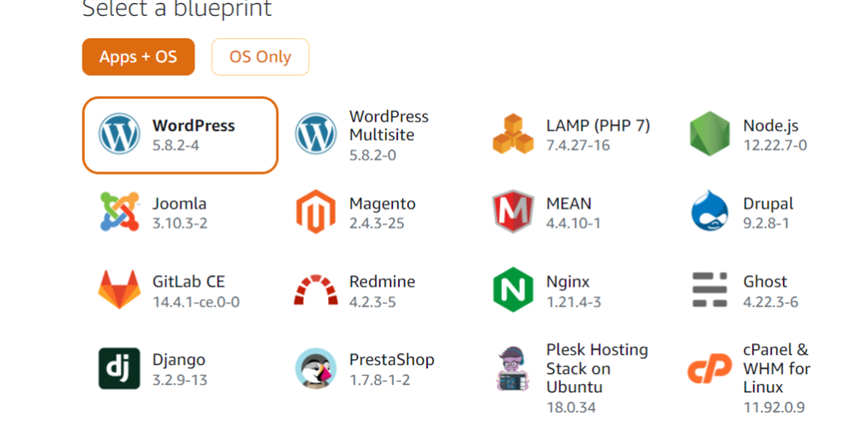Viewport: 850px width, 439px height.
Task: Click the Node.js green hexagon icon
Action: pos(710,134)
